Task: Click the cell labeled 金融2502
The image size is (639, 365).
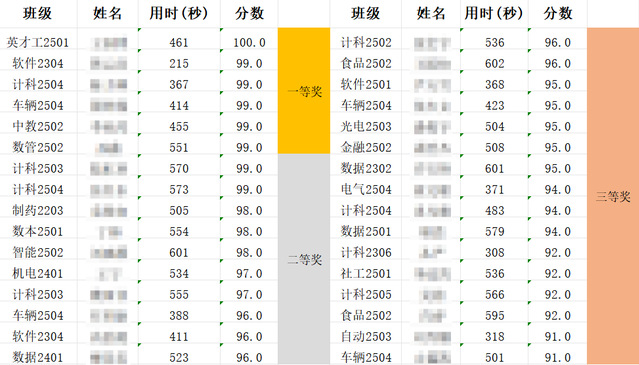Action: 366,147
